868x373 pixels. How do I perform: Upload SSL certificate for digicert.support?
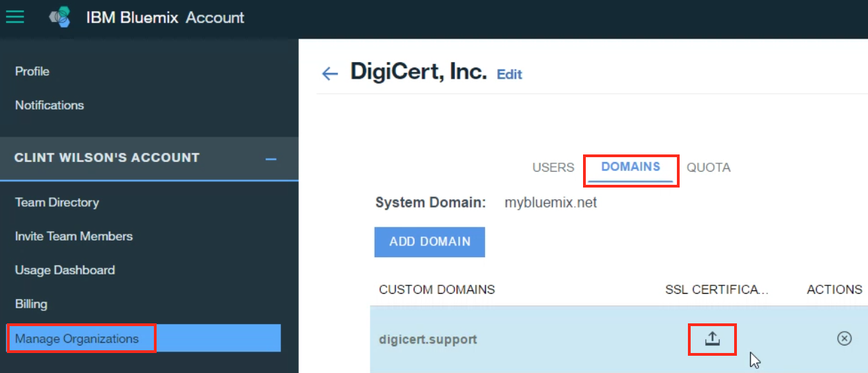coord(712,339)
